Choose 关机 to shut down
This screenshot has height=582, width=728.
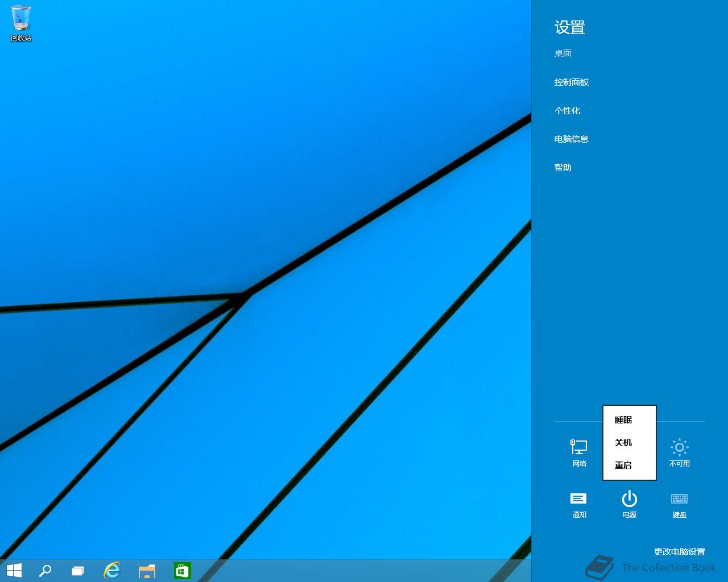coord(630,443)
